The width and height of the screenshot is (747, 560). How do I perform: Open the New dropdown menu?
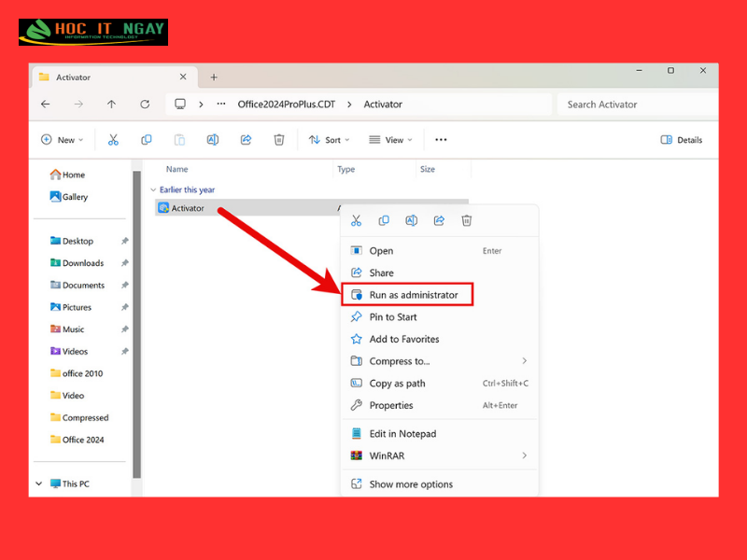click(63, 139)
